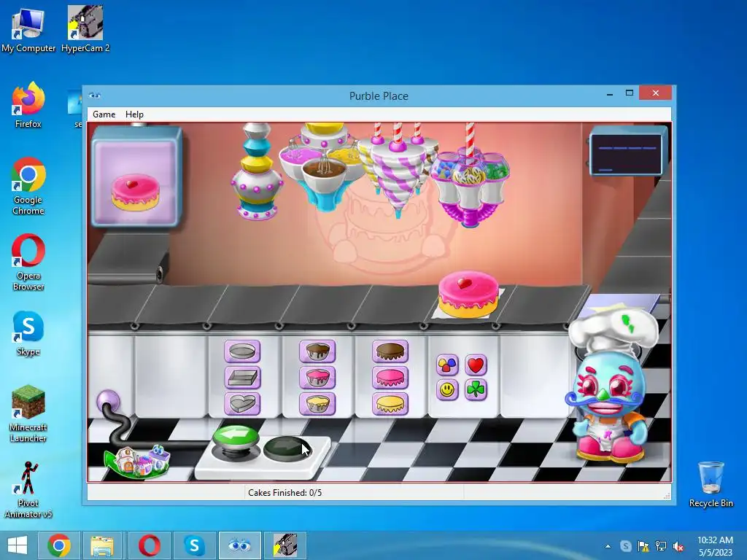Image resolution: width=747 pixels, height=560 pixels.
Task: Open the Help menu
Action: [134, 114]
